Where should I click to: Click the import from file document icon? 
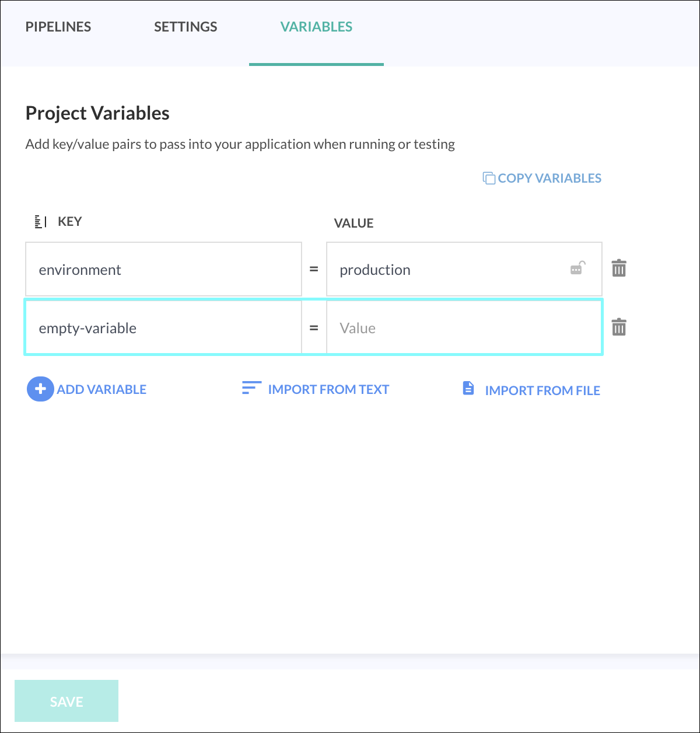click(468, 388)
